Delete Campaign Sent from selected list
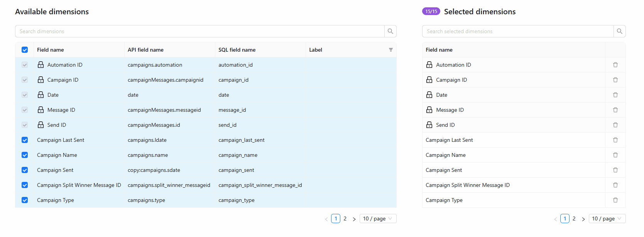The width and height of the screenshot is (644, 237). tap(615, 170)
